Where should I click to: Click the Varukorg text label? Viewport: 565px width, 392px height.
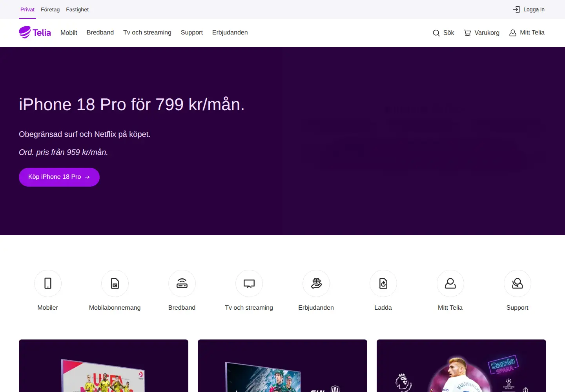click(487, 33)
